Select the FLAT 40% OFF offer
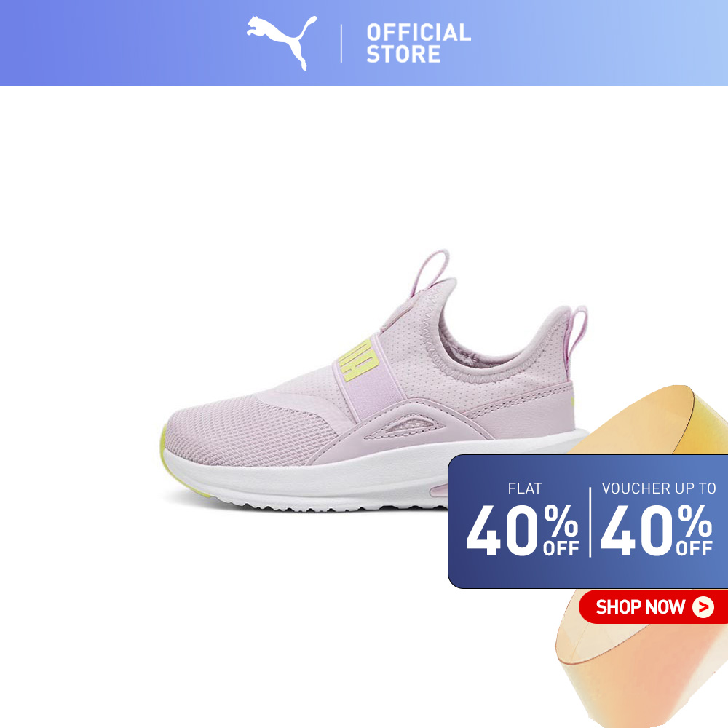 [x=522, y=519]
